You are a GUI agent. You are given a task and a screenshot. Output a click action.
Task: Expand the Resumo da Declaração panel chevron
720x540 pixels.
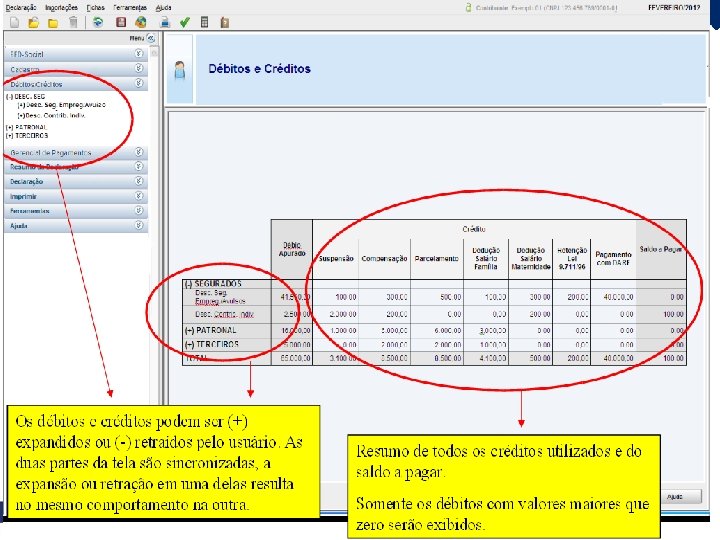[139, 167]
